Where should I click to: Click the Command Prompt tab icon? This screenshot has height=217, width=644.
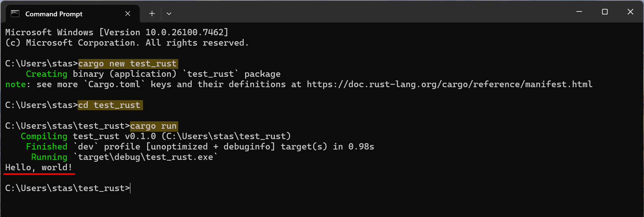click(x=15, y=14)
